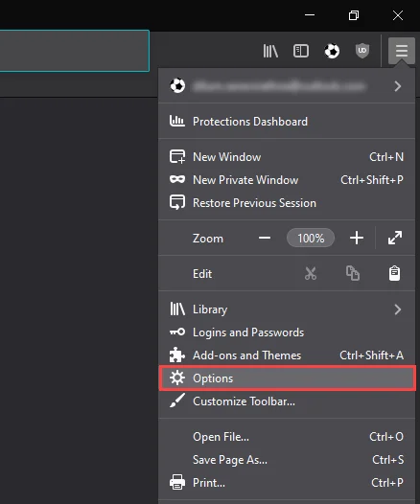Open the Firefox account toolbar icon

click(x=332, y=51)
